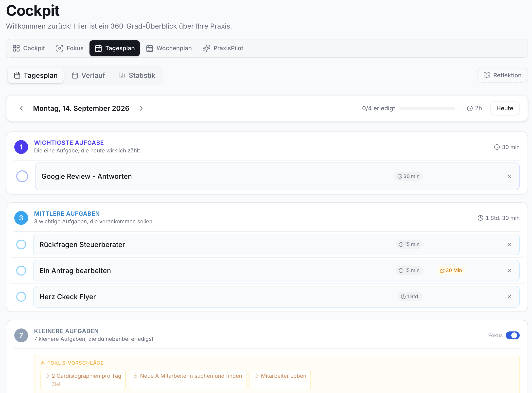Image resolution: width=532 pixels, height=393 pixels.
Task: Switch to the Verlauf sub-tab
Action: 89,75
